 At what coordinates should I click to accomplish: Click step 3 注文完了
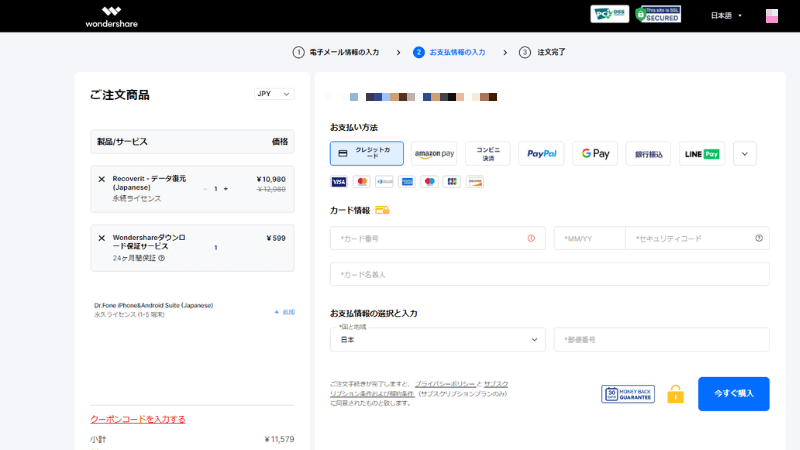click(542, 52)
